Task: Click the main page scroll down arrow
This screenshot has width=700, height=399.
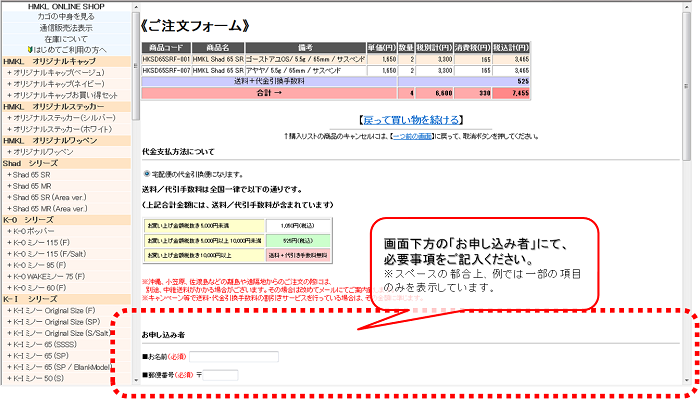Action: click(x=686, y=380)
